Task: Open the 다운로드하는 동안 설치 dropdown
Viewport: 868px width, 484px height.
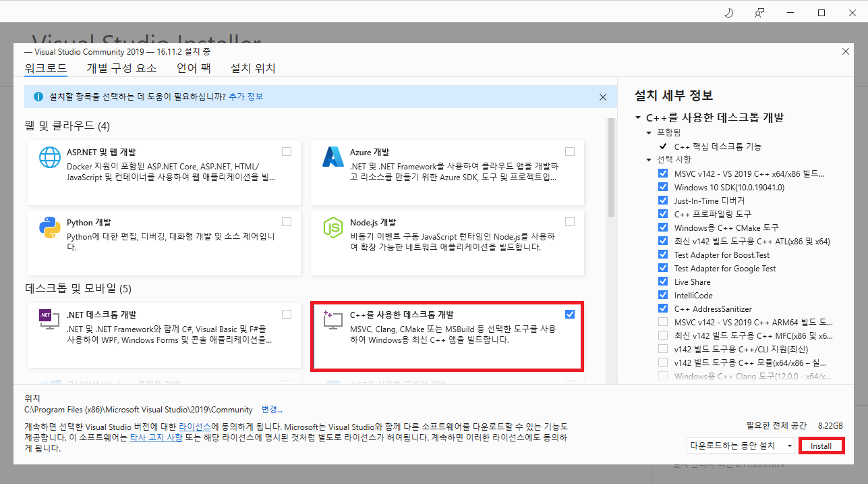Action: pyautogui.click(x=741, y=446)
